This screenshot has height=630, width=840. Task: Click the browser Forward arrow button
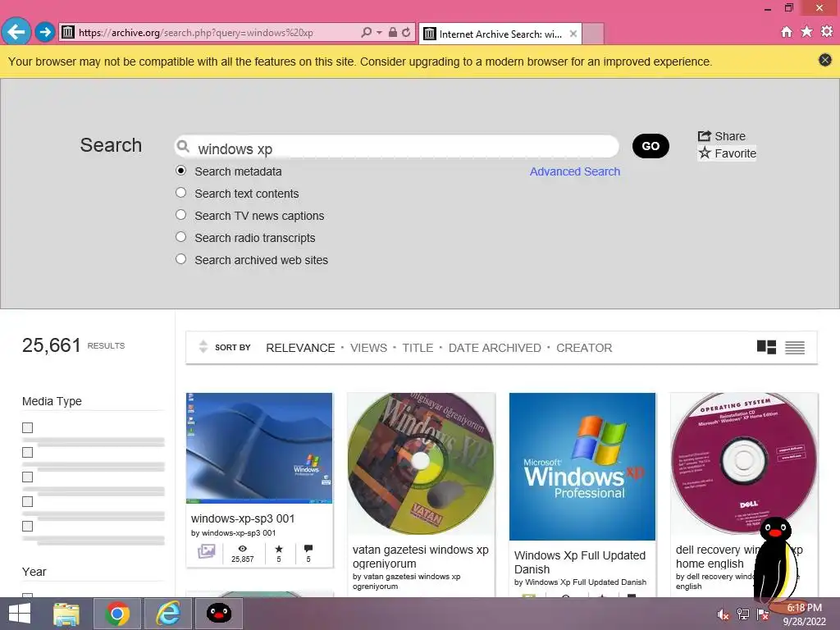45,32
